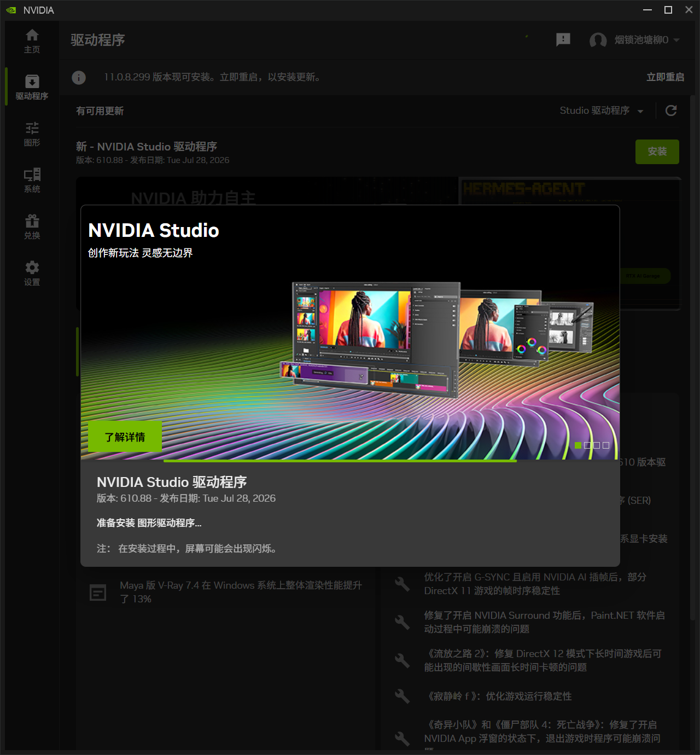Open 设置 settings from the sidebar

click(x=32, y=274)
